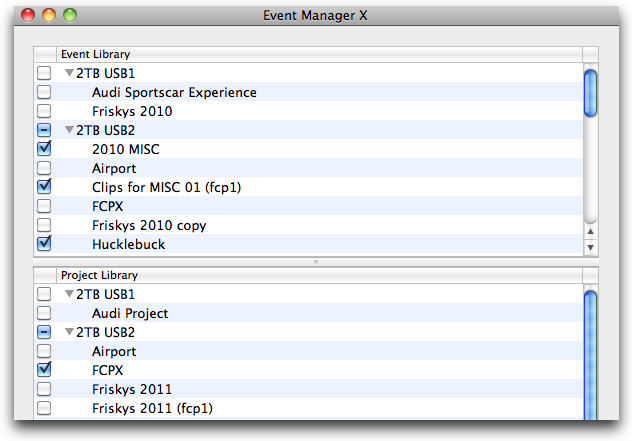Select the Airport row in Event Library

(x=308, y=168)
